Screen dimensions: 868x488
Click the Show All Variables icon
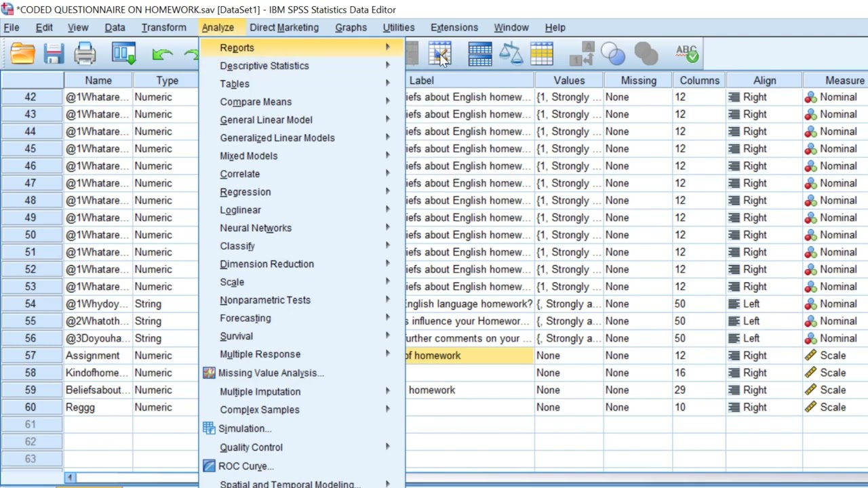point(645,54)
